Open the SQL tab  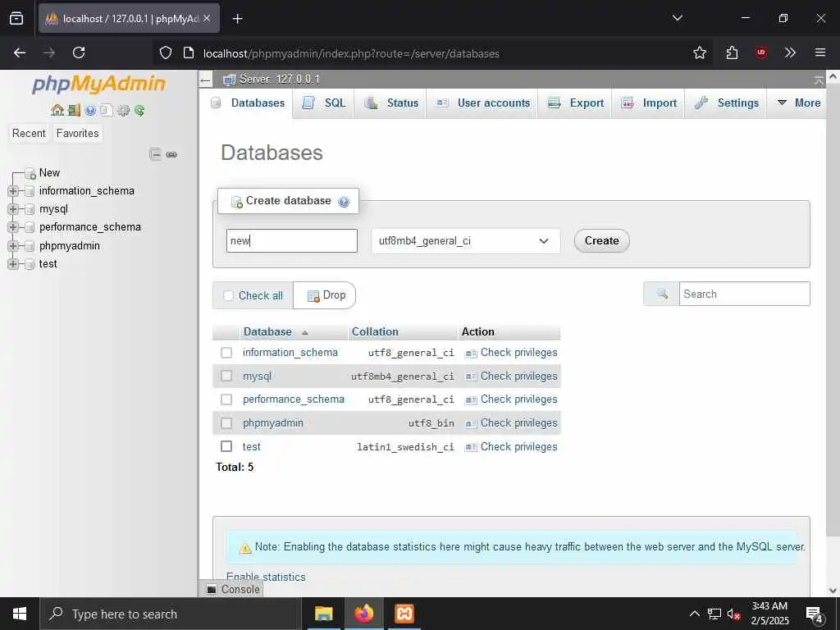[x=324, y=103]
